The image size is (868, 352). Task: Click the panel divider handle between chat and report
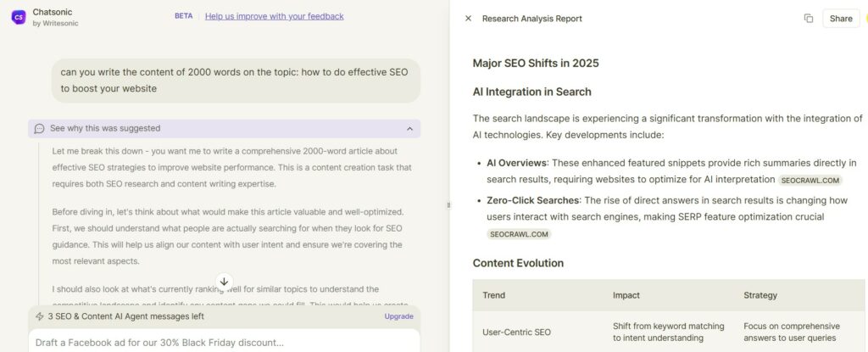pos(448,205)
